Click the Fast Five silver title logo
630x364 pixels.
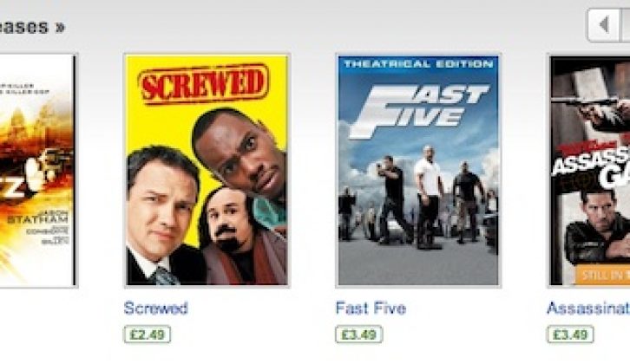point(419,111)
